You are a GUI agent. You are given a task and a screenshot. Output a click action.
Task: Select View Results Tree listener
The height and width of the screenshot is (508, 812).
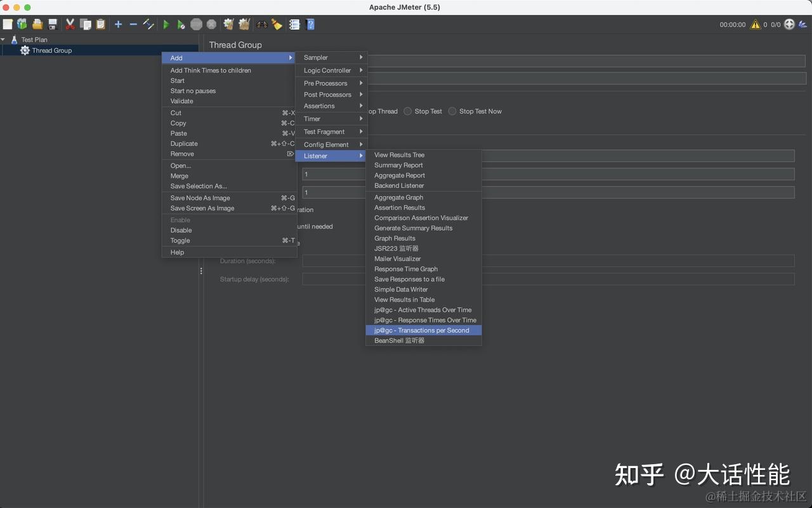click(424, 155)
